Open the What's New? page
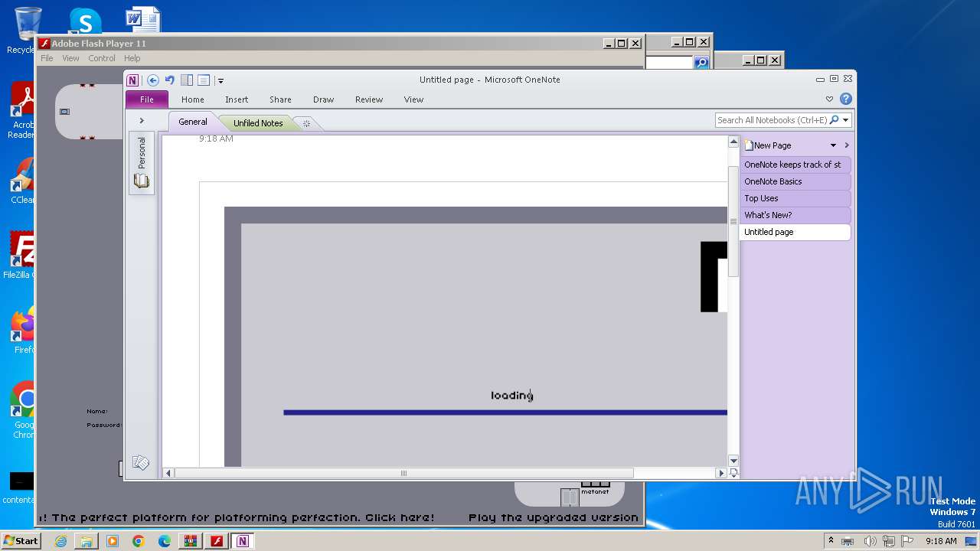Viewport: 980px width, 551px height. coord(795,215)
